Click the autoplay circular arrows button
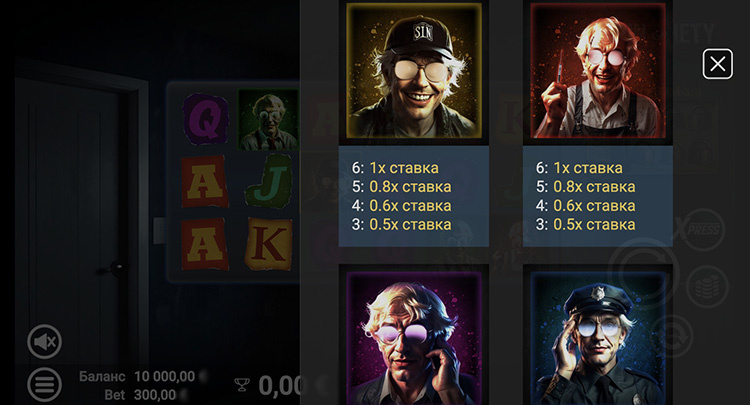Screen dimensions: 750x405 point(672,336)
